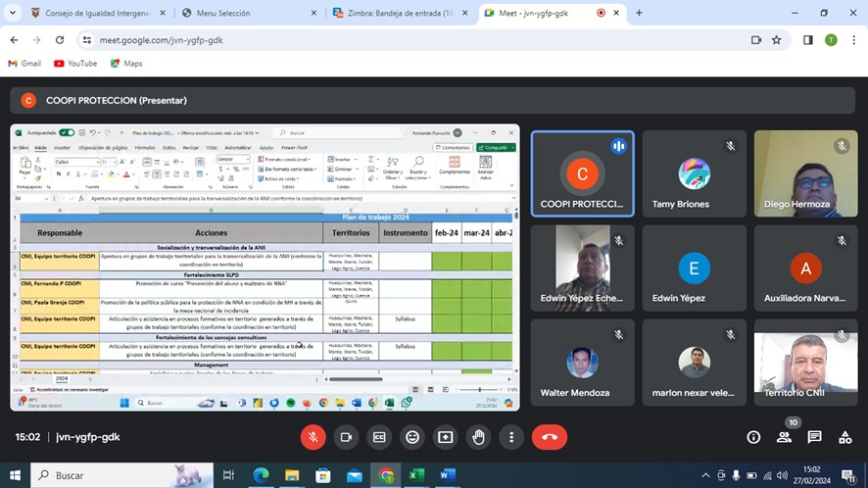
Task: Toggle the muted microphone button
Action: [313, 437]
